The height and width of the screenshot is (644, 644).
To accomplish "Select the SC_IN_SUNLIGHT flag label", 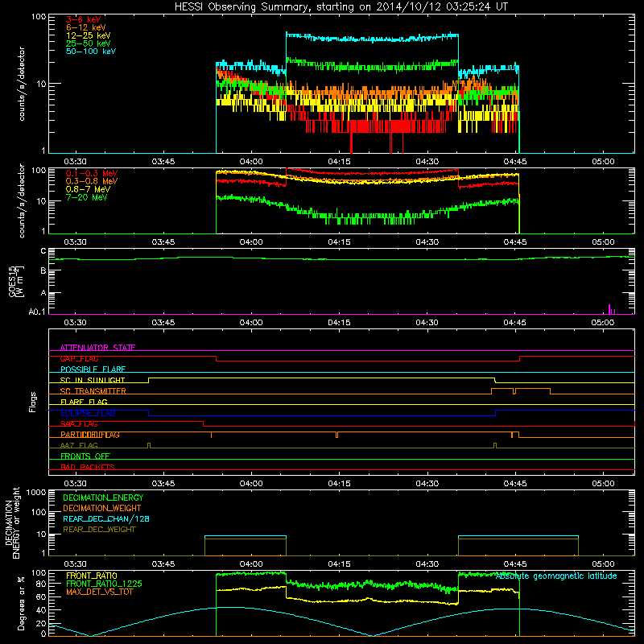I will [93, 380].
